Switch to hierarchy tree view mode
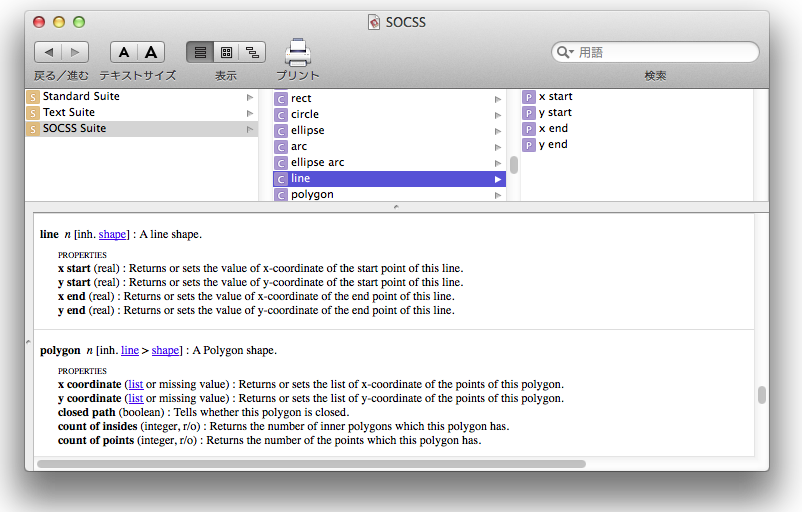Viewport: 802px width, 512px height. pos(252,52)
